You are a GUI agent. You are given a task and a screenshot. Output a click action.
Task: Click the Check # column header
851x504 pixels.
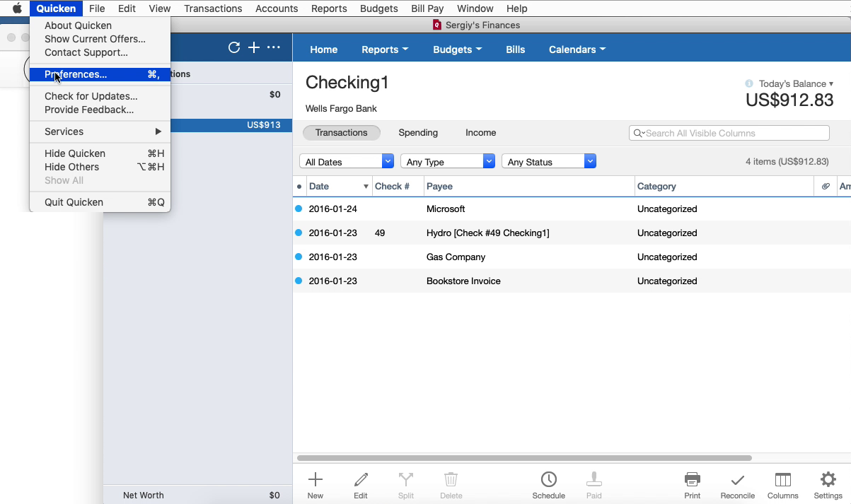point(398,187)
